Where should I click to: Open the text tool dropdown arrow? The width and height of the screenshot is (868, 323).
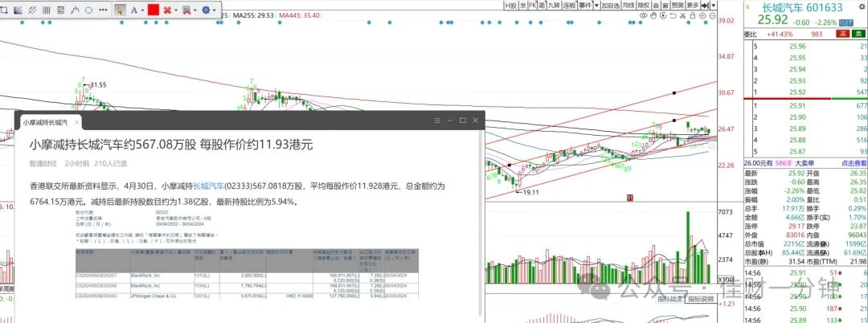tap(143, 10)
